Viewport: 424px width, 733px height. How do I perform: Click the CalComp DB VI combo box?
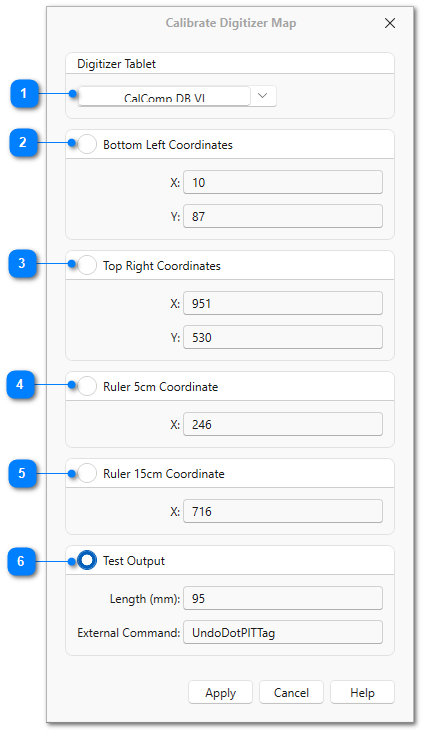177,96
